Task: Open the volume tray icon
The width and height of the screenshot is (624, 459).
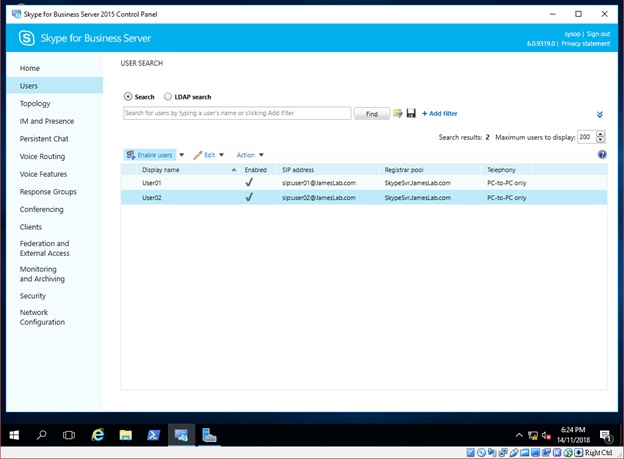Action: [x=546, y=436]
